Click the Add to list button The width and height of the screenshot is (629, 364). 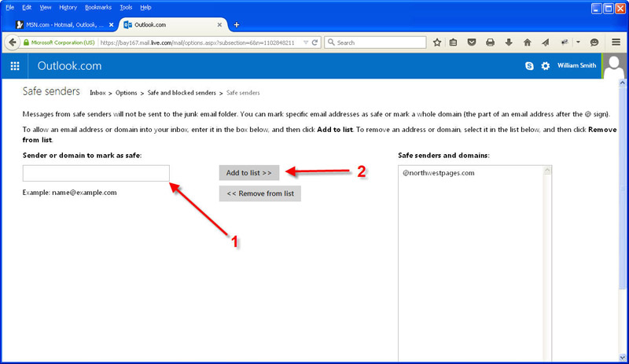pyautogui.click(x=249, y=173)
